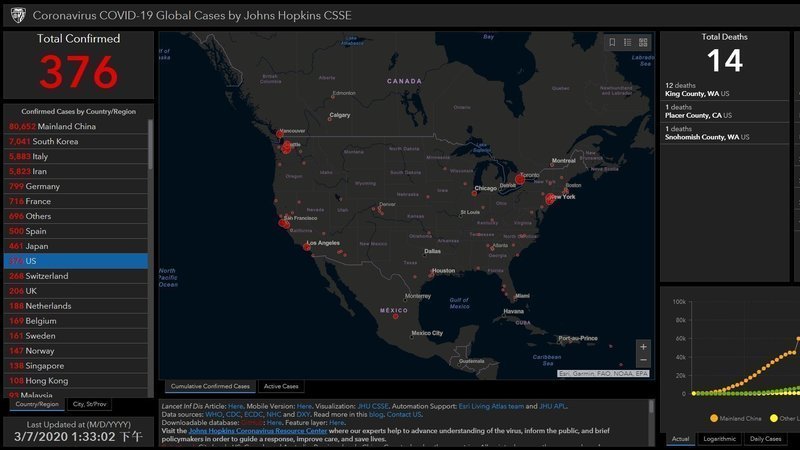This screenshot has width=800, height=450.
Task: Select UK row in country list
Action: [x=76, y=291]
